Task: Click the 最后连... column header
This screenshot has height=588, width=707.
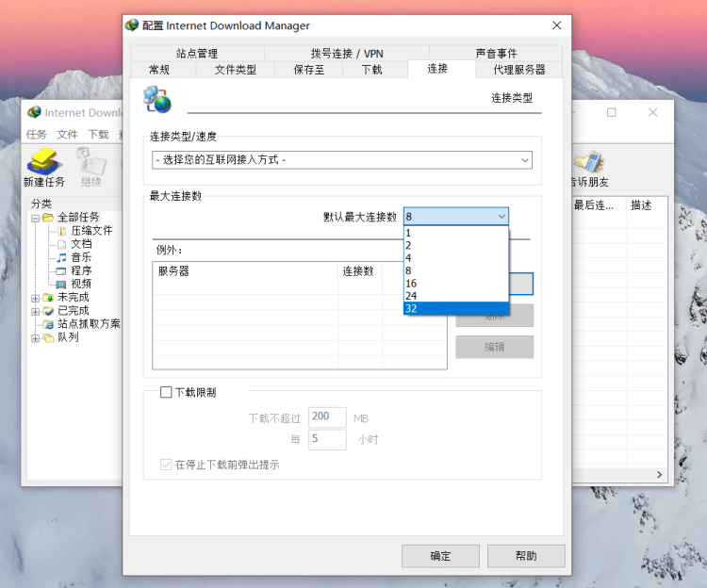Action: [x=599, y=205]
